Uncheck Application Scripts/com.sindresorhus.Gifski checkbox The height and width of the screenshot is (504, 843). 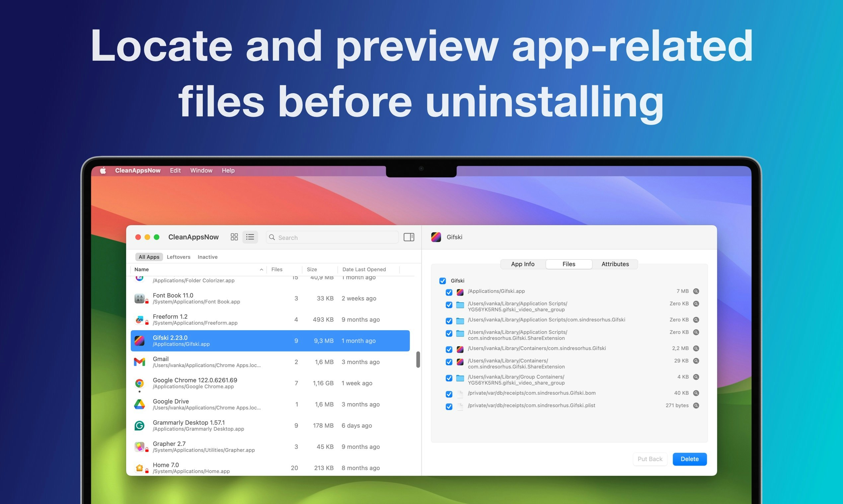pyautogui.click(x=449, y=321)
